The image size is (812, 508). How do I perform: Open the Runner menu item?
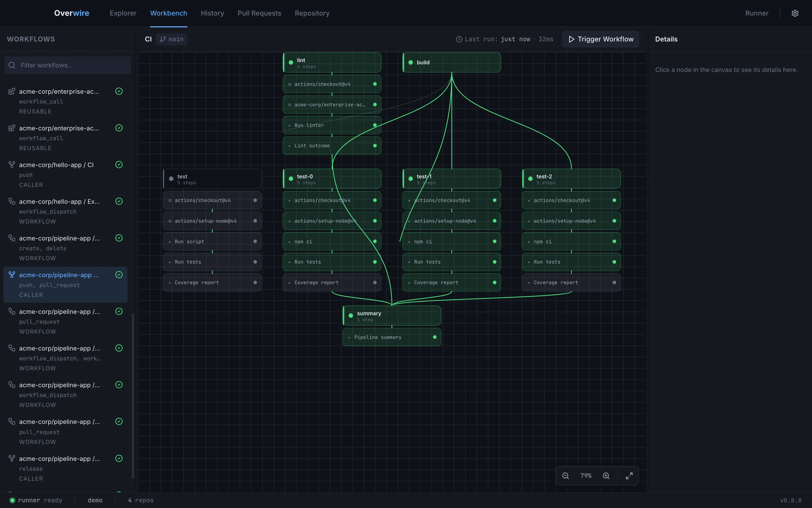[x=757, y=13]
